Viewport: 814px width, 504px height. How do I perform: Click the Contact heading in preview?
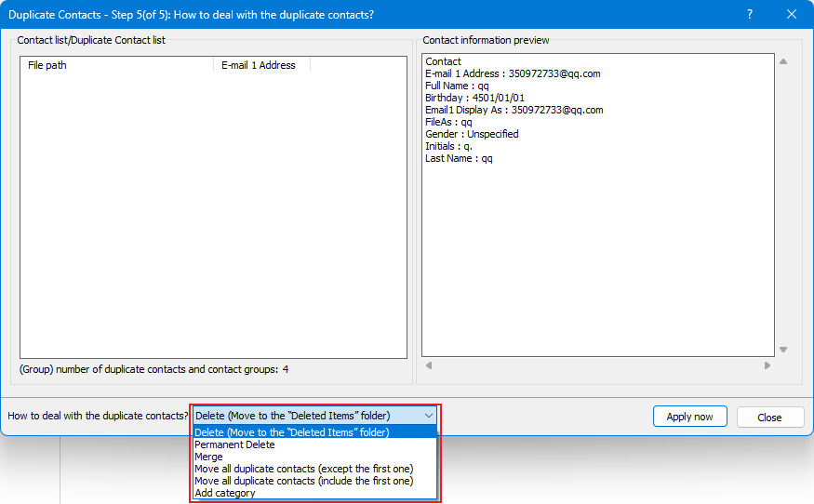pyautogui.click(x=444, y=61)
